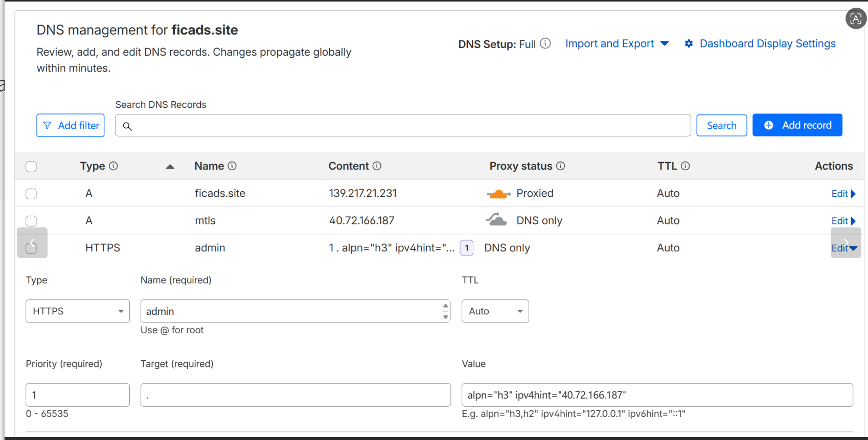Click grey DNS only cloud icon for mtls
868x440 pixels.
coord(496,220)
